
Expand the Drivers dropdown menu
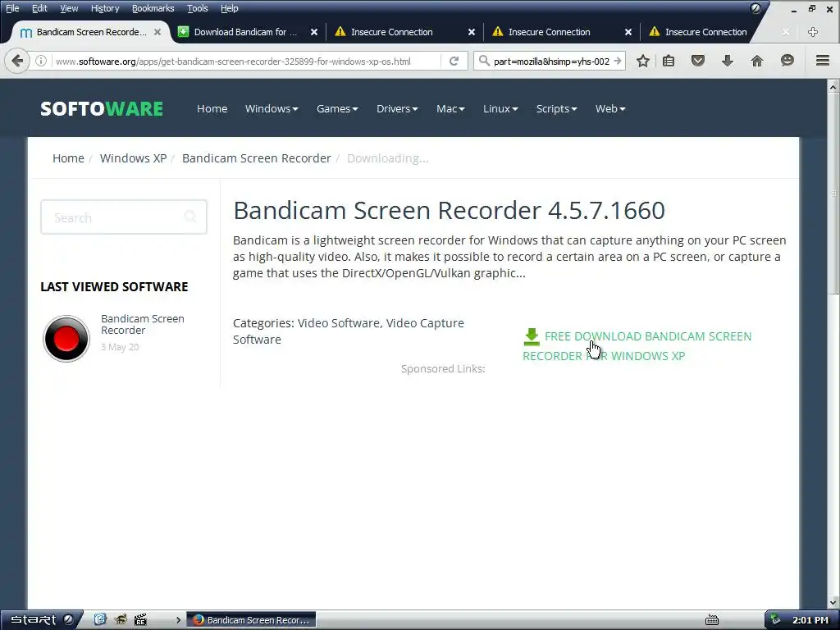click(x=397, y=109)
